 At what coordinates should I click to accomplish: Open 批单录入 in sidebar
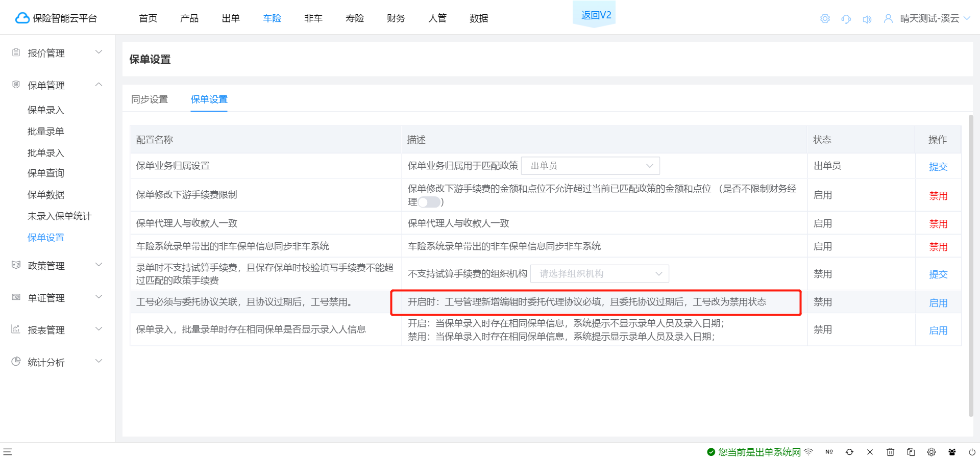pos(46,153)
